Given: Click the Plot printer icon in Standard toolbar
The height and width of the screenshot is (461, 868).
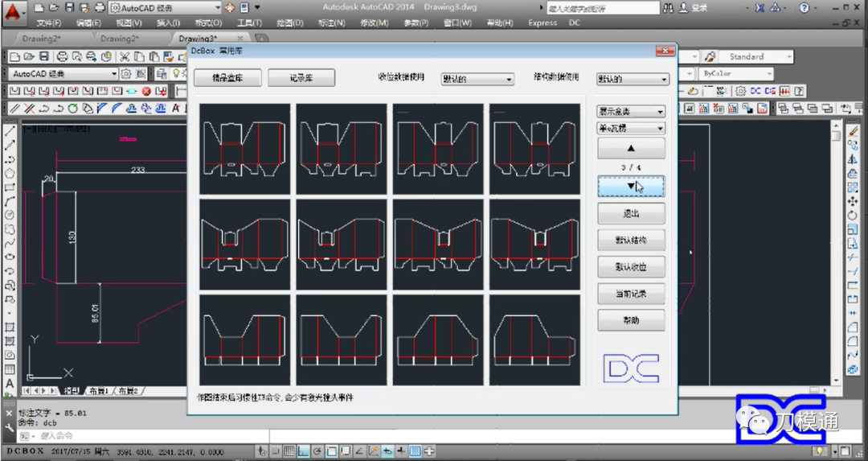Looking at the screenshot, I should 63,56.
